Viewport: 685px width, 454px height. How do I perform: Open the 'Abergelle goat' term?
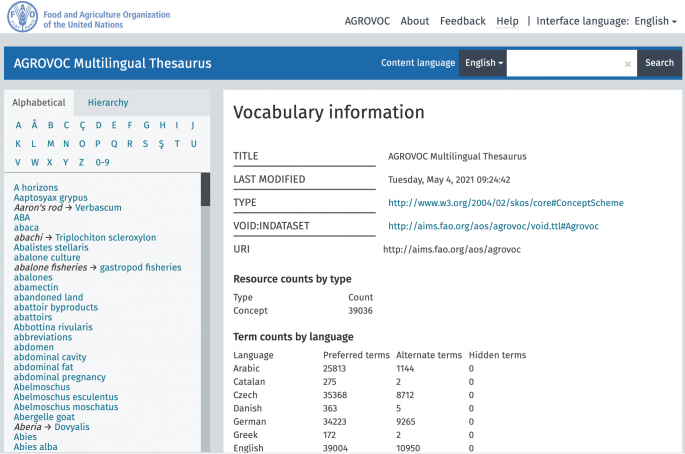tap(44, 417)
